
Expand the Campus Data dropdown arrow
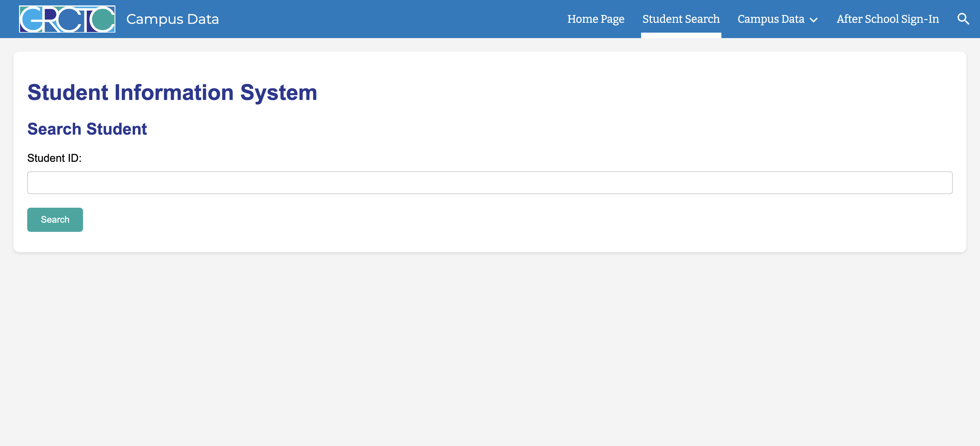(x=814, y=20)
